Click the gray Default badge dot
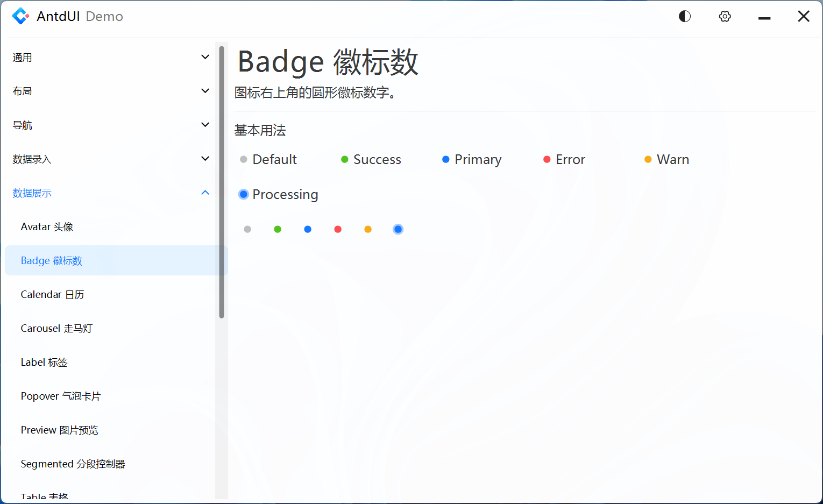This screenshot has height=504, width=823. point(244,159)
